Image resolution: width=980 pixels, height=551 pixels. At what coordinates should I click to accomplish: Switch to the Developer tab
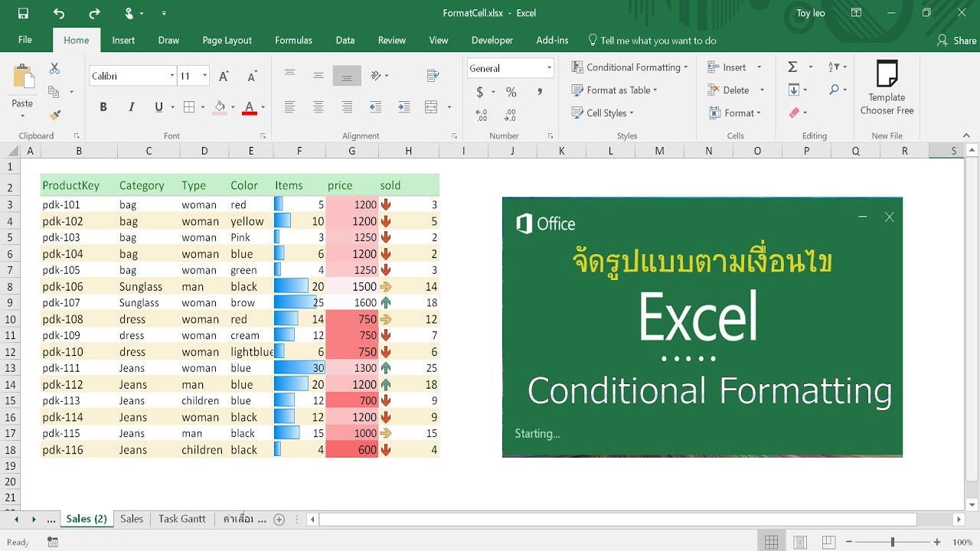pyautogui.click(x=492, y=41)
